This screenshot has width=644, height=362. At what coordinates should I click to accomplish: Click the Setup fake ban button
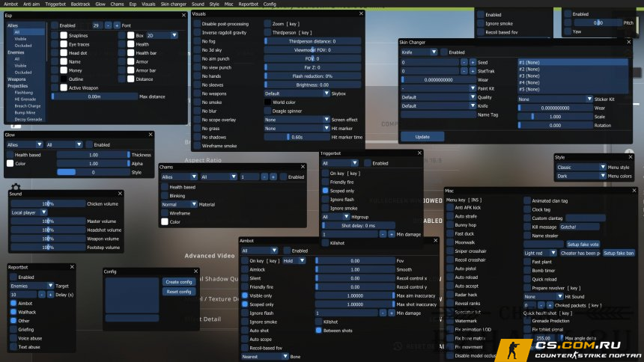click(619, 254)
